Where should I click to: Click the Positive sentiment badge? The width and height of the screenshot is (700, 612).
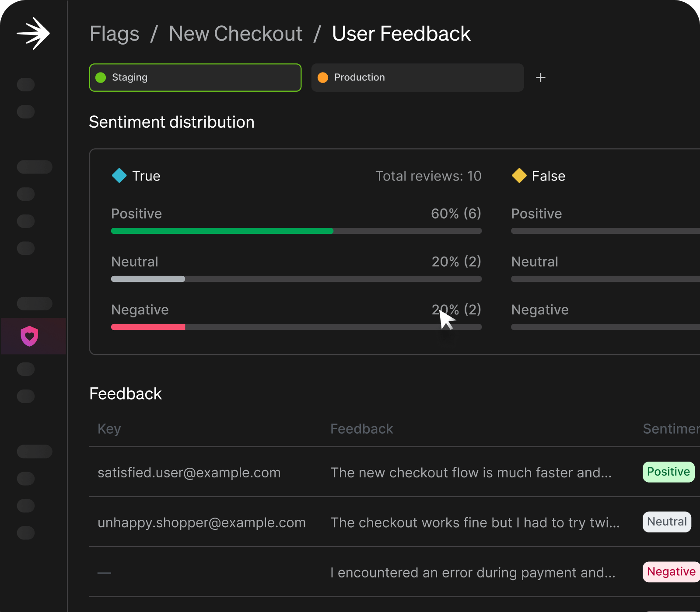pos(668,472)
